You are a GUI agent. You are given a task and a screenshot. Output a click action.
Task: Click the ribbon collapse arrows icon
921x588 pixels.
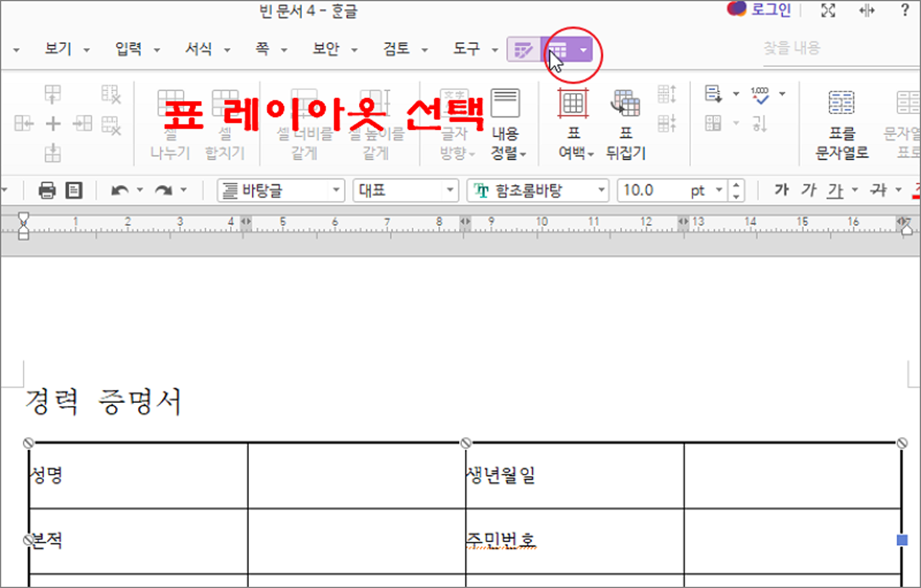[867, 10]
